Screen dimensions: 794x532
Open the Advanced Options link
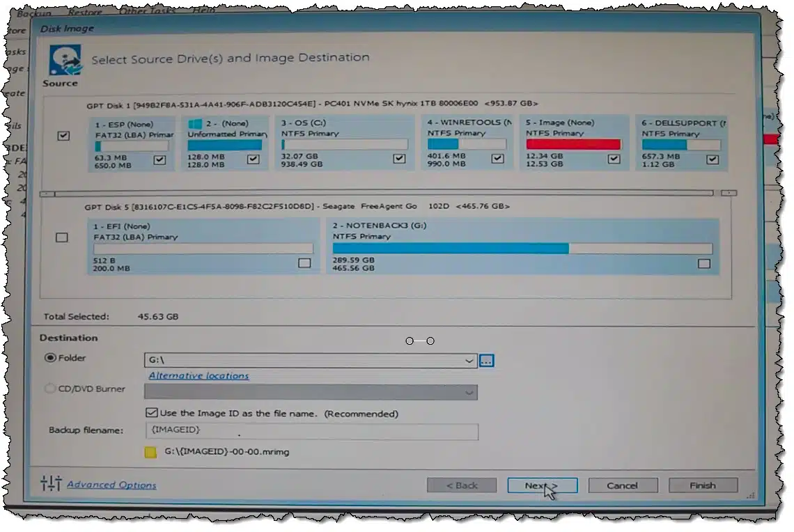[111, 485]
